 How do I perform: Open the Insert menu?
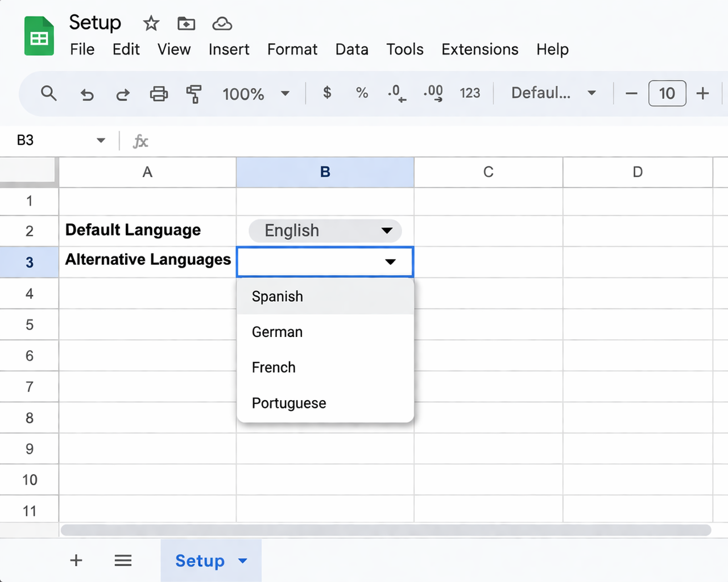coord(229,49)
